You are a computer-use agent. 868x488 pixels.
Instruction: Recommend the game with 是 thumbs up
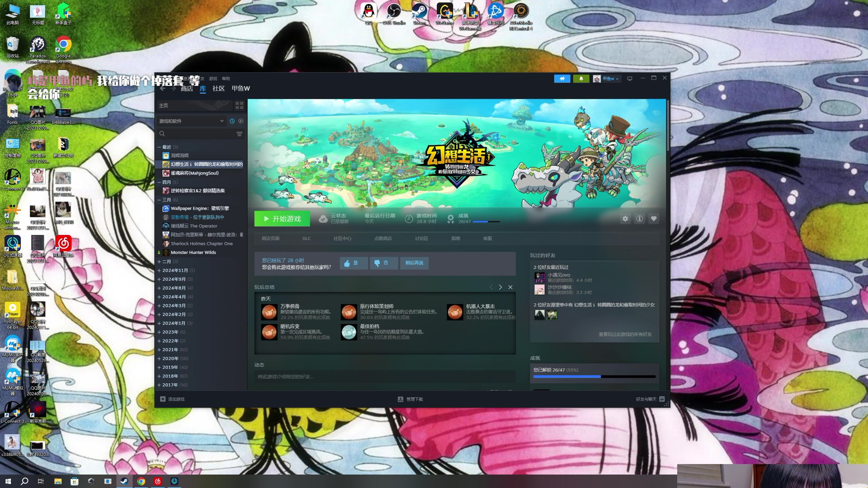[x=354, y=263]
